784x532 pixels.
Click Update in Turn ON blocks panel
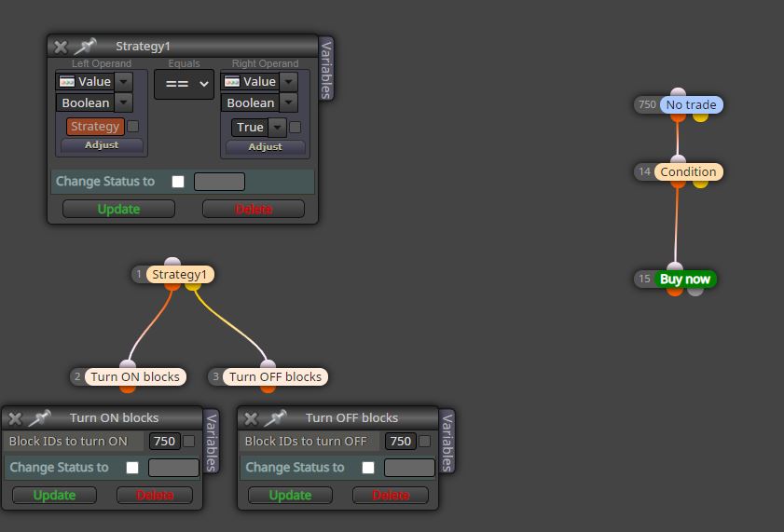tap(54, 495)
